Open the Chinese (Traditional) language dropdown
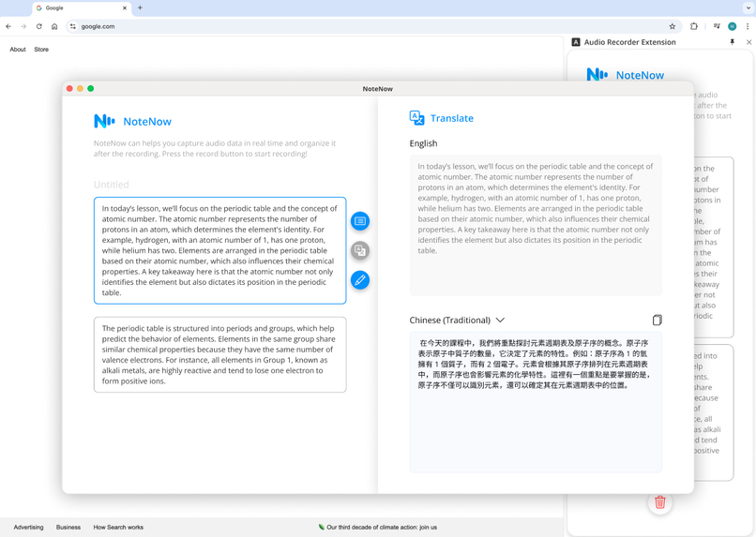756x537 pixels. coord(457,321)
